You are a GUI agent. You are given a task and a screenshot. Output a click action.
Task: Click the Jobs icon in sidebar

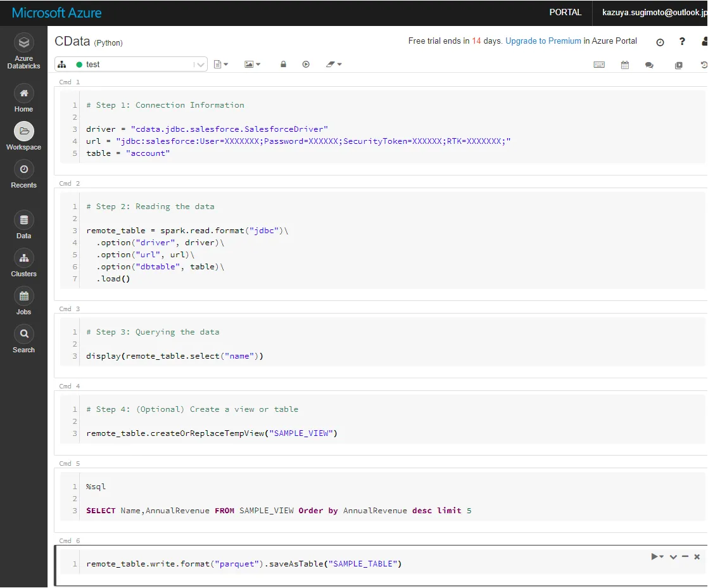click(23, 300)
